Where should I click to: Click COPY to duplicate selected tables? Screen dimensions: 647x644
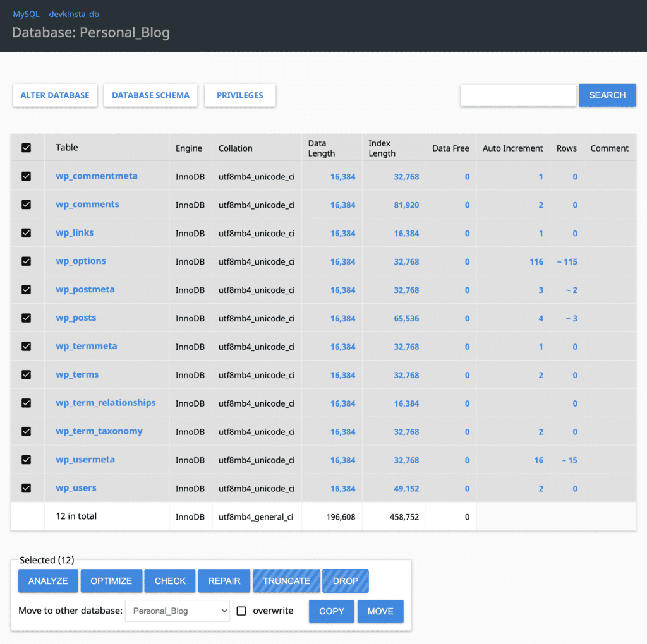coord(331,611)
